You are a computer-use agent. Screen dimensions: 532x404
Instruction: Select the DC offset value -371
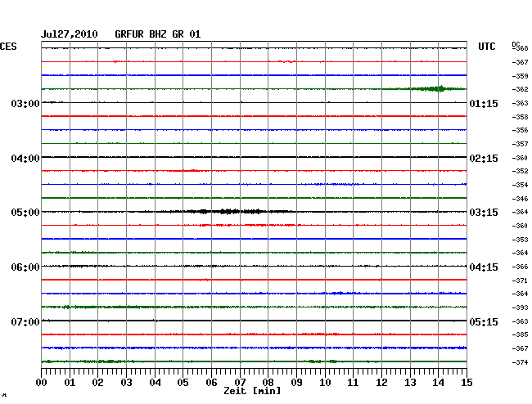tap(521, 281)
